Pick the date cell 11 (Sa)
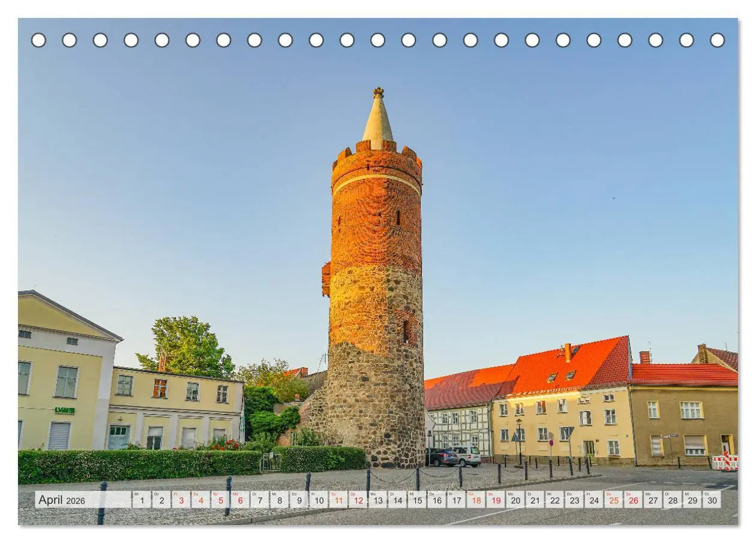The height and width of the screenshot is (543, 756). [x=338, y=500]
